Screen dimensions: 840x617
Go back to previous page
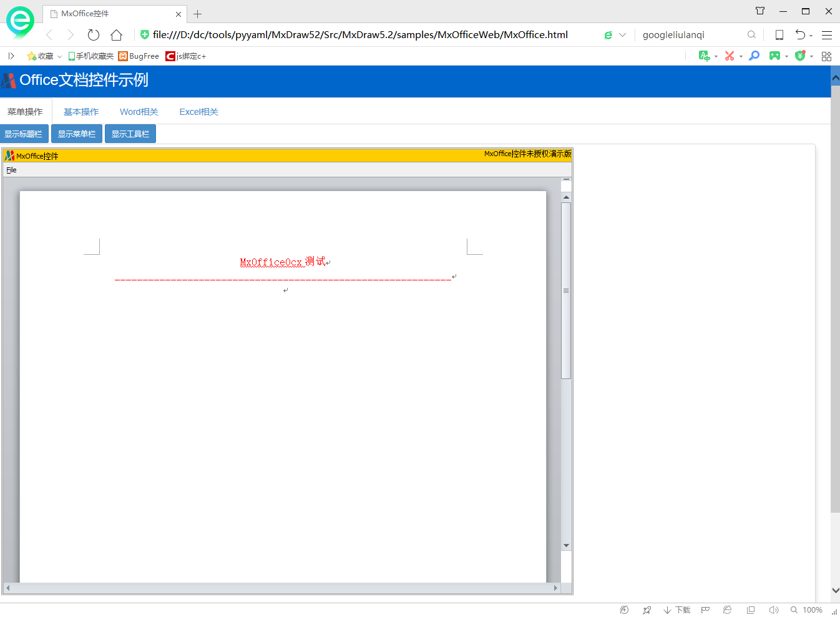pyautogui.click(x=49, y=35)
